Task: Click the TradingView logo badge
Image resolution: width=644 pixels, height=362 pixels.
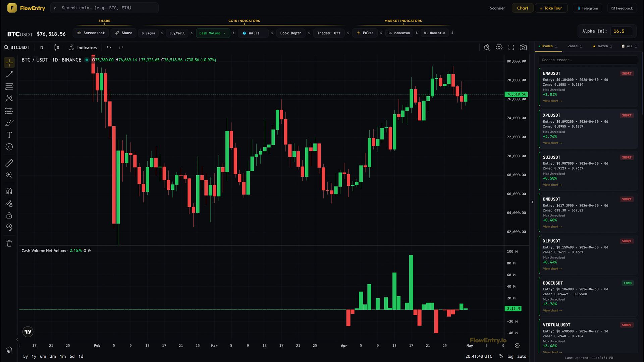Action: [28, 332]
